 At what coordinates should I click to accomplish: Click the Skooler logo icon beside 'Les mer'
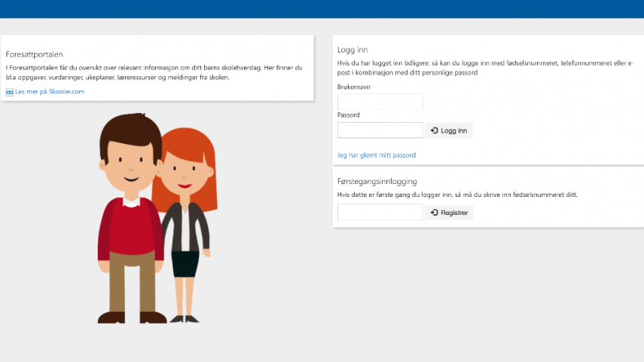[x=10, y=92]
